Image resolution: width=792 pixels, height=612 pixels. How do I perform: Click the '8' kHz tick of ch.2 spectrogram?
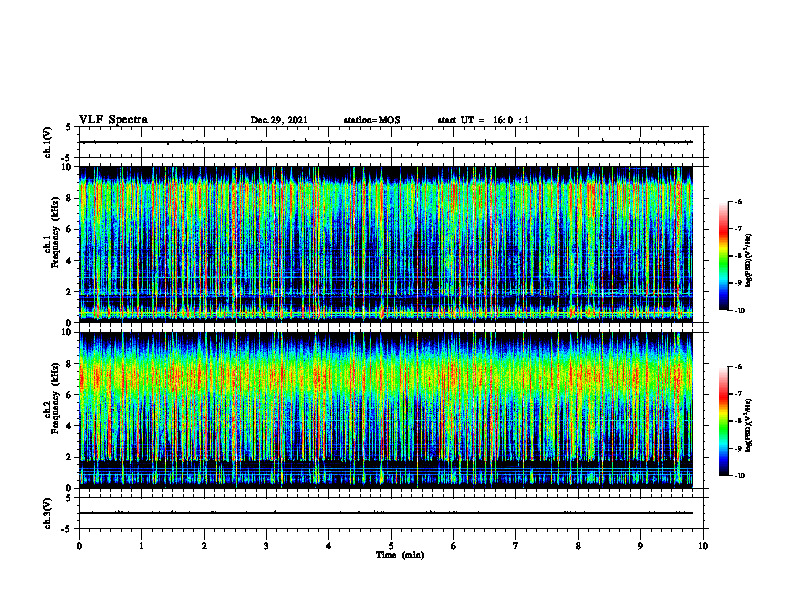point(69,364)
